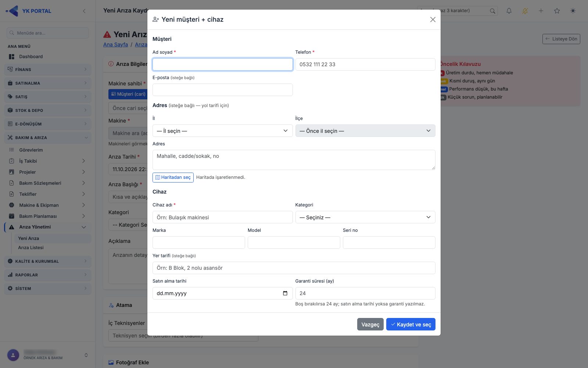588x368 pixels.
Task: Click the Kaydet ve seç button
Action: [411, 324]
